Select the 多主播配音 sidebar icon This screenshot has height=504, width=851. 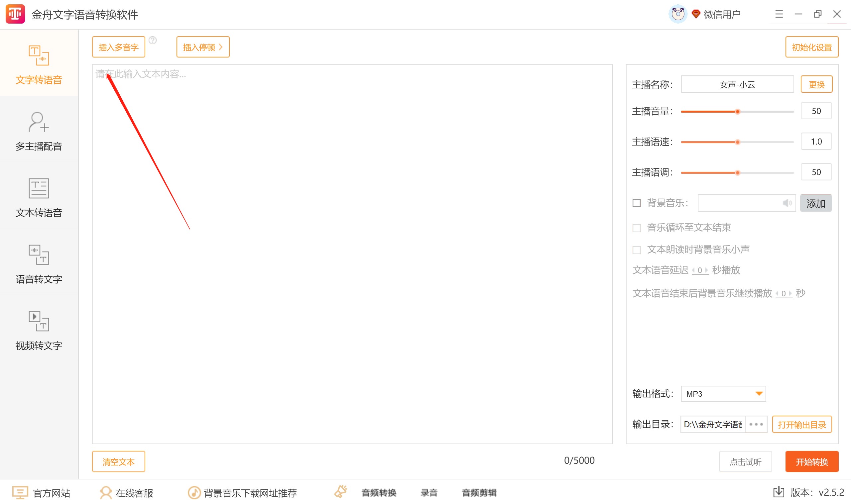point(39,122)
